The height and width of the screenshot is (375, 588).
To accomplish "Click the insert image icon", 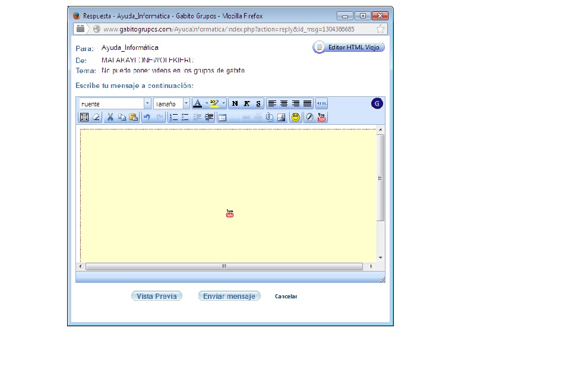I will (282, 117).
